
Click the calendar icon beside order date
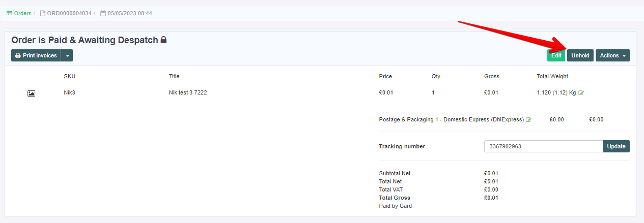(103, 13)
